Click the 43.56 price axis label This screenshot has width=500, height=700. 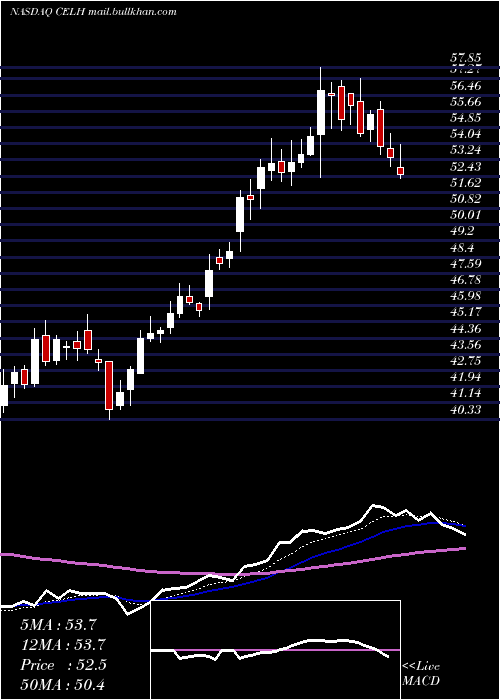pos(465,345)
